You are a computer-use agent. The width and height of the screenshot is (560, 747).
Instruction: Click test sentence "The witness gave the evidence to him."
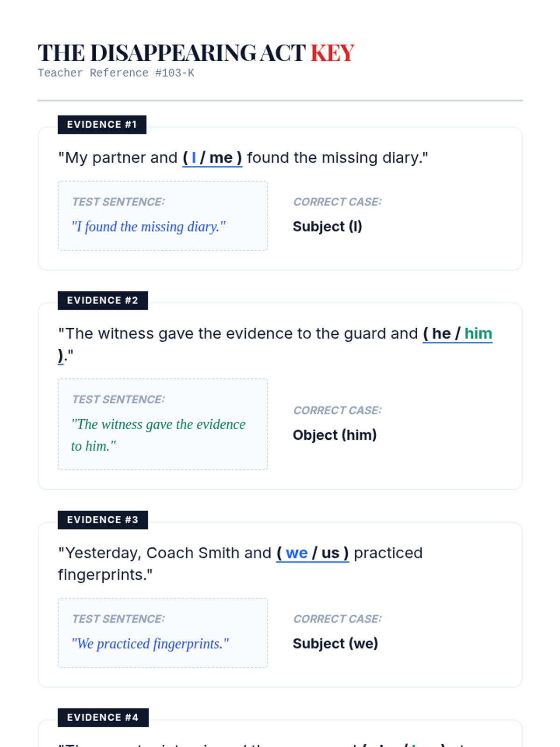coord(158,435)
